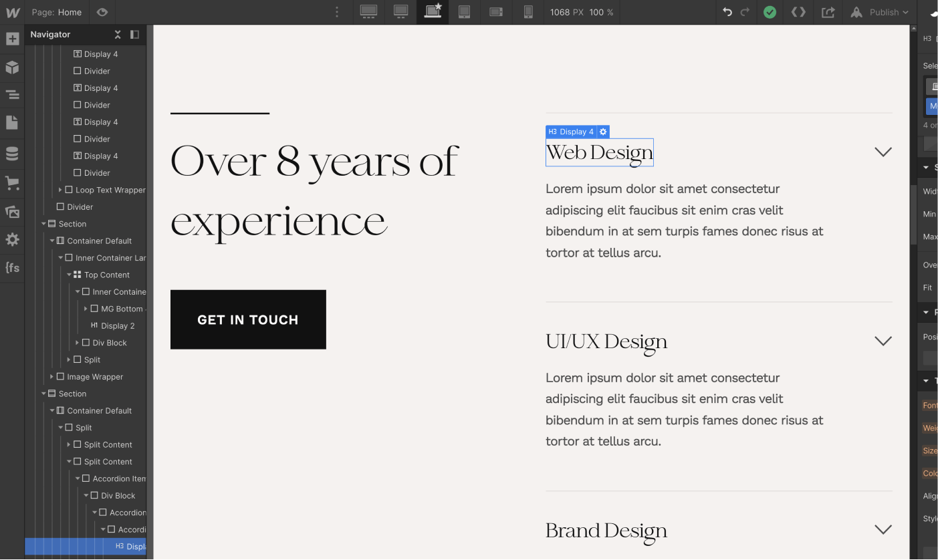Collapse the Web Design accordion chevron
The height and width of the screenshot is (560, 938).
point(883,152)
